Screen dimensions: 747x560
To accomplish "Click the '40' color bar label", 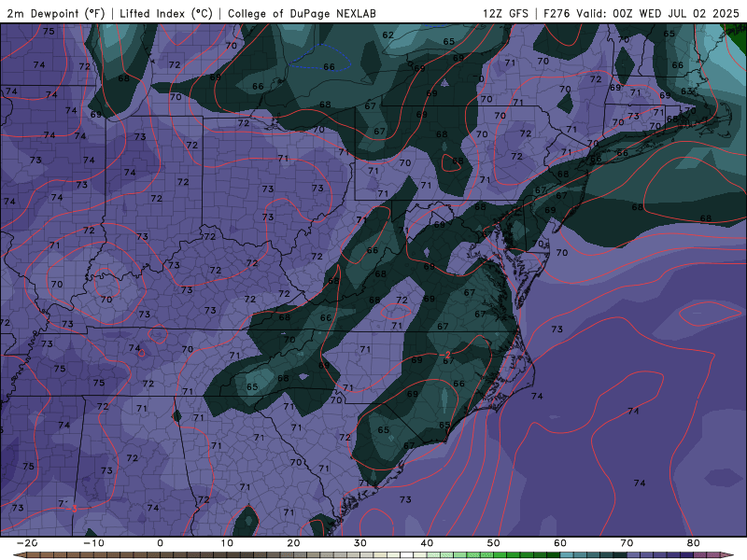I will 427,543.
